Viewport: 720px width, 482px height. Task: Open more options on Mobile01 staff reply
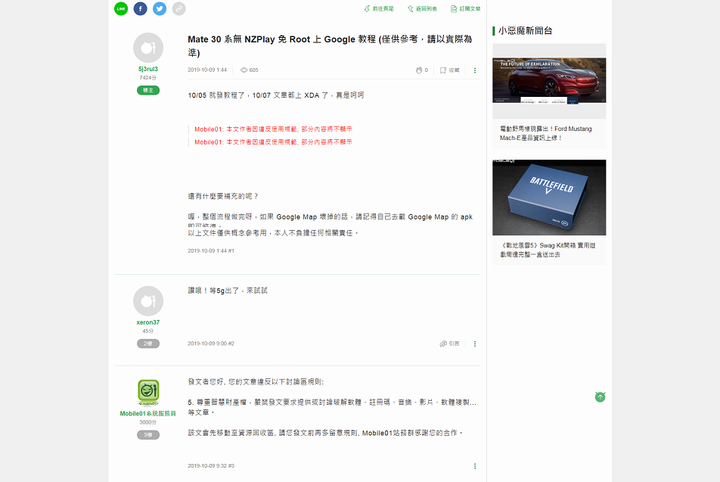(x=475, y=466)
